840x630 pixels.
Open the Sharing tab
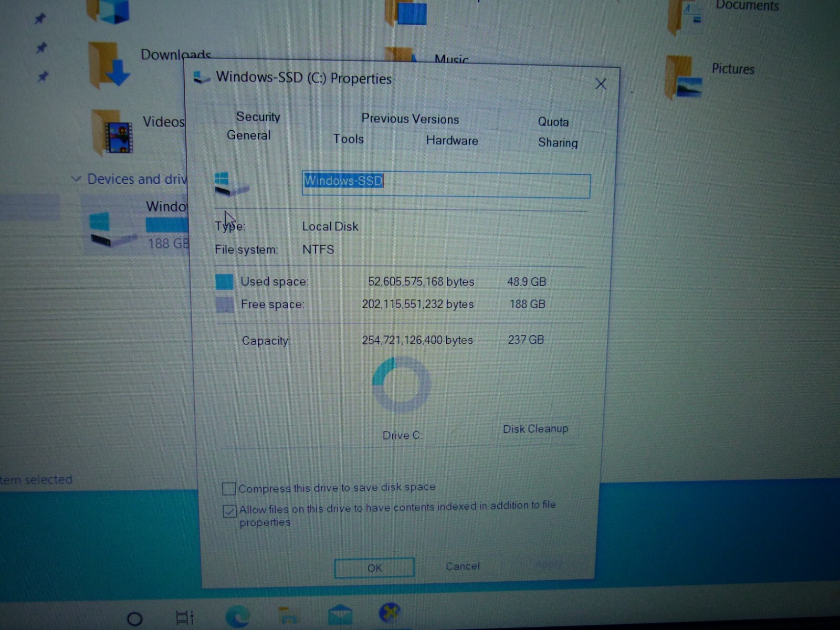(x=558, y=143)
